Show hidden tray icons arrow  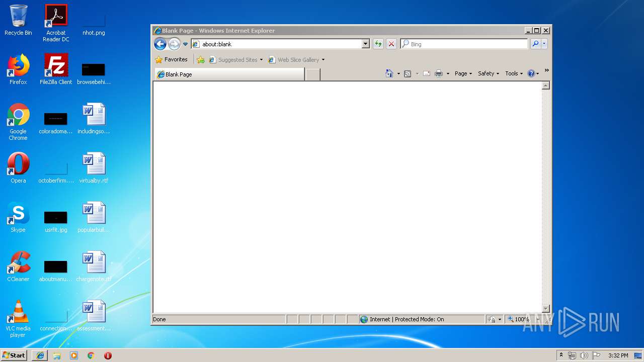click(x=561, y=355)
